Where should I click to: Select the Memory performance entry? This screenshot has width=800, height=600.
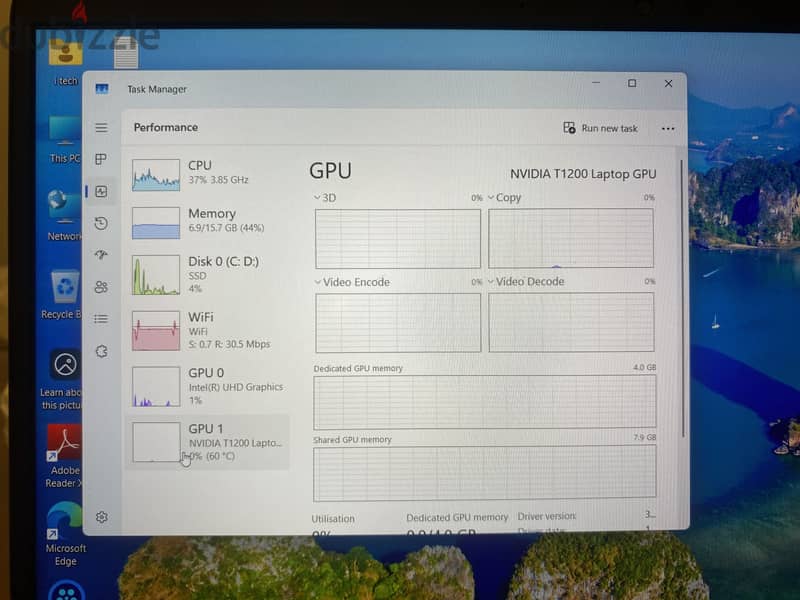[207, 222]
